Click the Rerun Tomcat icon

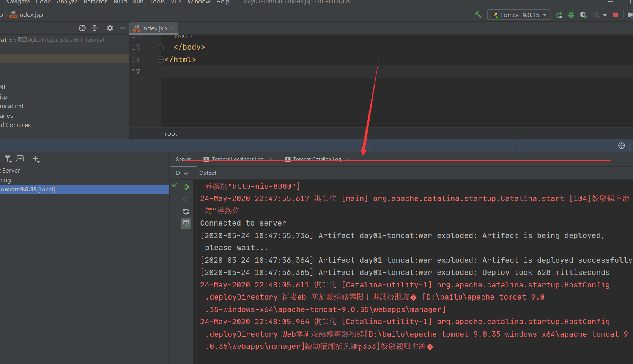tap(559, 15)
